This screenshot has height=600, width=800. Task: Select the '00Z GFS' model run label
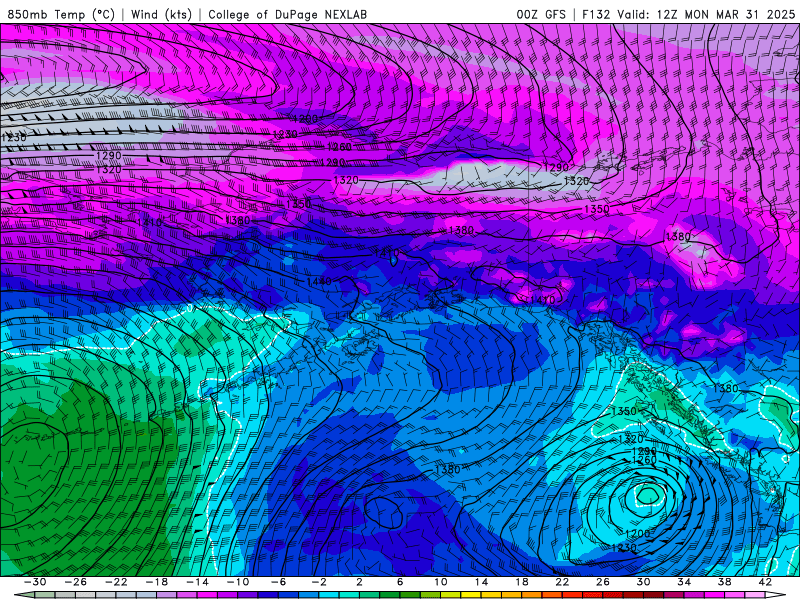(x=541, y=14)
